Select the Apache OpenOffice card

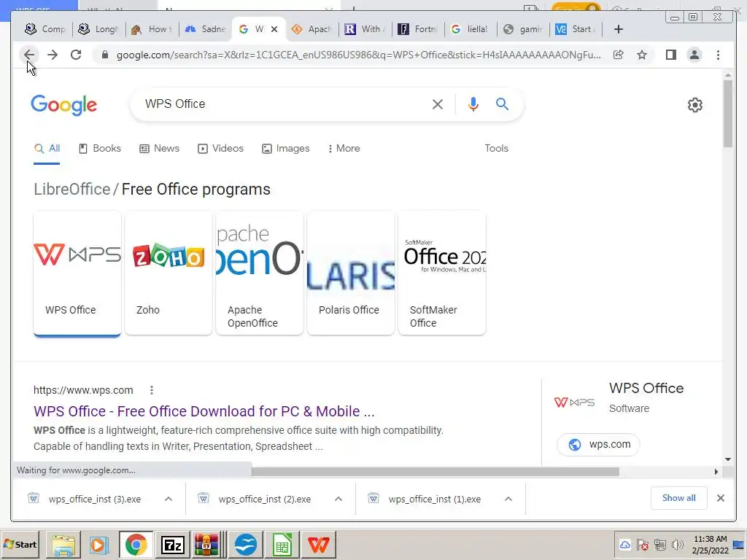point(260,273)
